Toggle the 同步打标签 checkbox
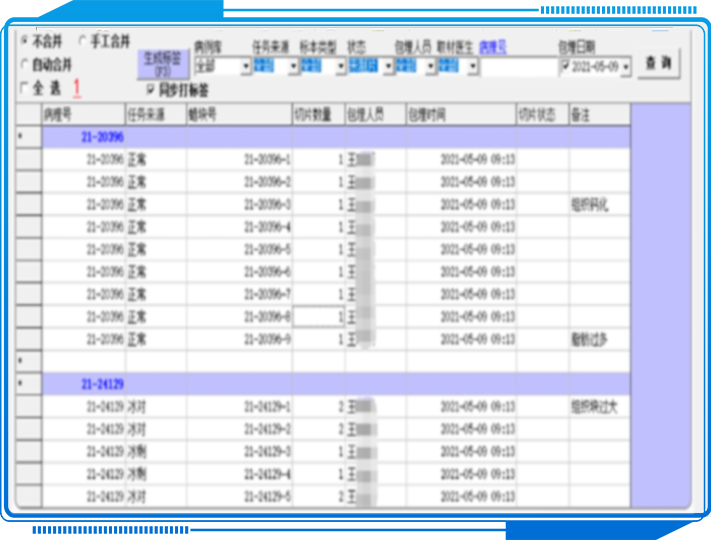The height and width of the screenshot is (540, 711). tap(151, 88)
